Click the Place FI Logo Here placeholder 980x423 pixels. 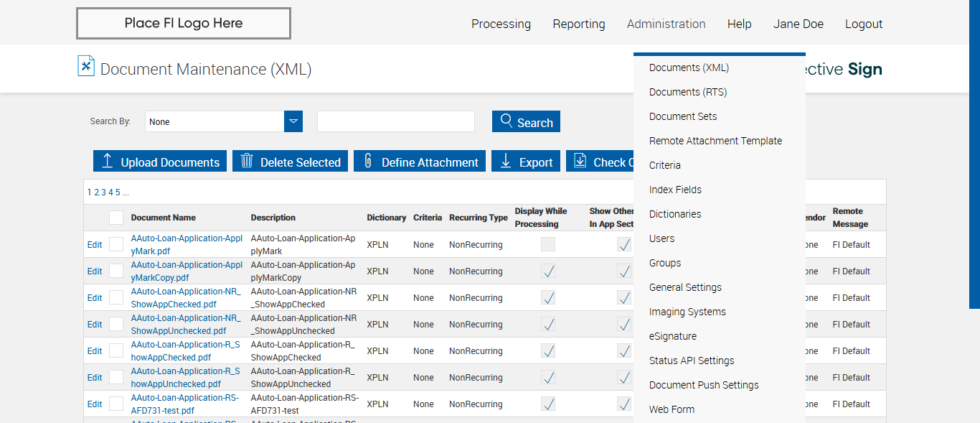click(184, 23)
